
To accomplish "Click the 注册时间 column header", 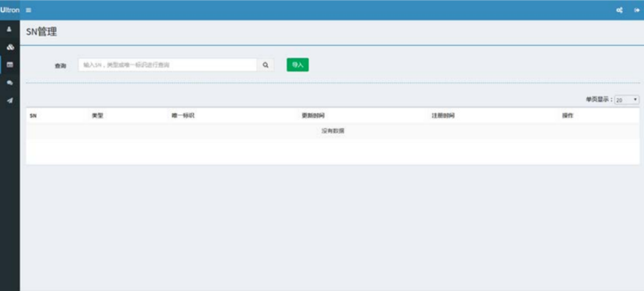I will (x=443, y=116).
